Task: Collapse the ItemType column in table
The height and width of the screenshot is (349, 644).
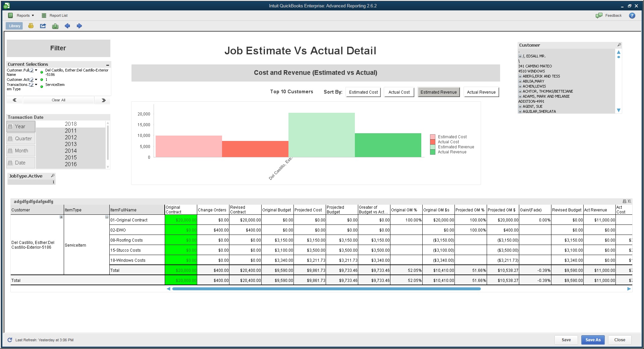Action: pyautogui.click(x=107, y=217)
